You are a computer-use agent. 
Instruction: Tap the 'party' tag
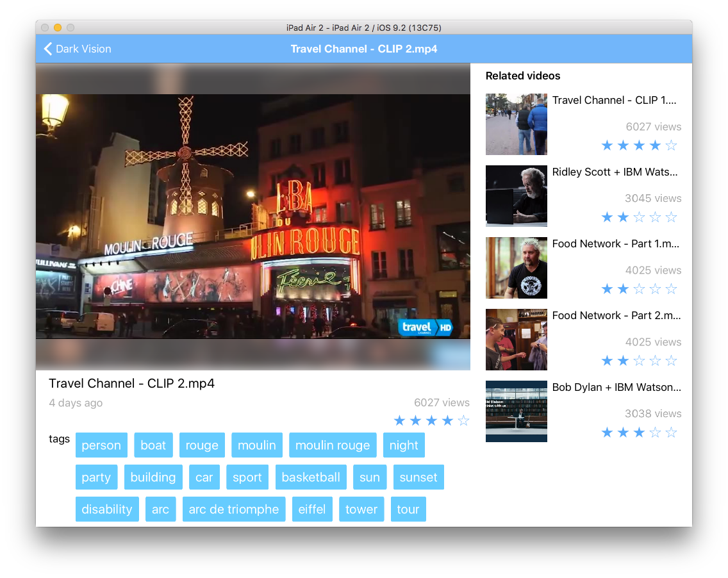[x=96, y=477]
